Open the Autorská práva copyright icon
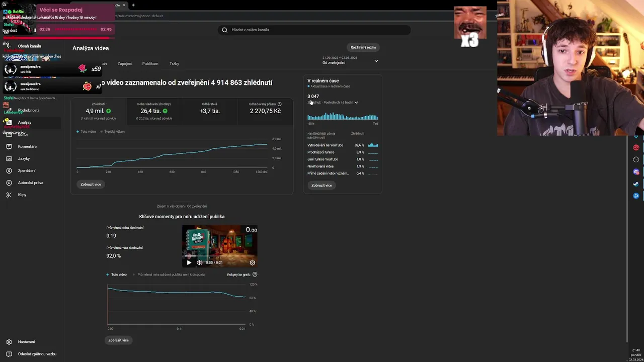The width and height of the screenshot is (644, 362). [9, 183]
